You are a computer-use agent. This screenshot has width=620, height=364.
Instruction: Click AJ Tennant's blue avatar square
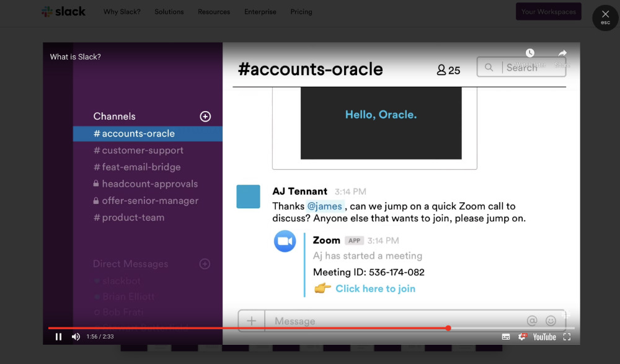pyautogui.click(x=249, y=196)
